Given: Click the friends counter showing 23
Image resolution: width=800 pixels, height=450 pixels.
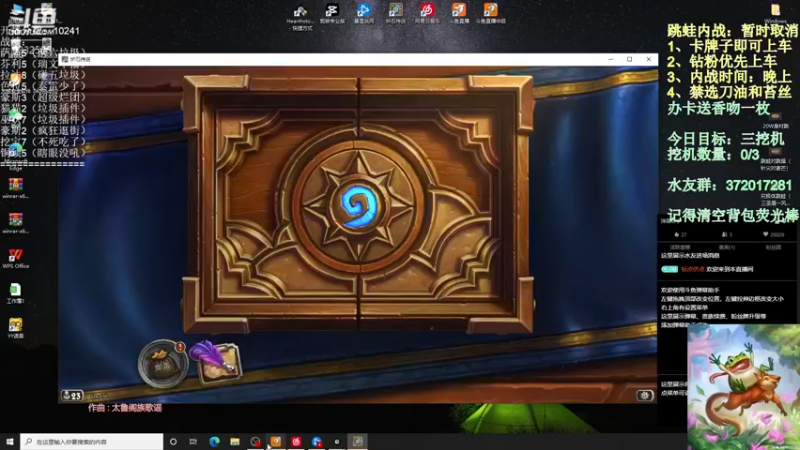Looking at the screenshot, I should [72, 395].
